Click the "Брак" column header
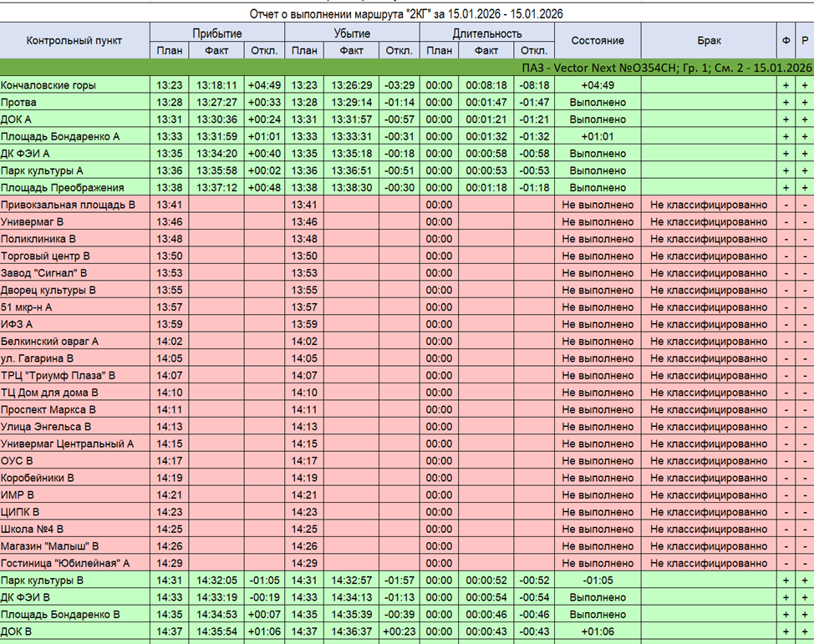Image resolution: width=814 pixels, height=644 pixels. (709, 41)
